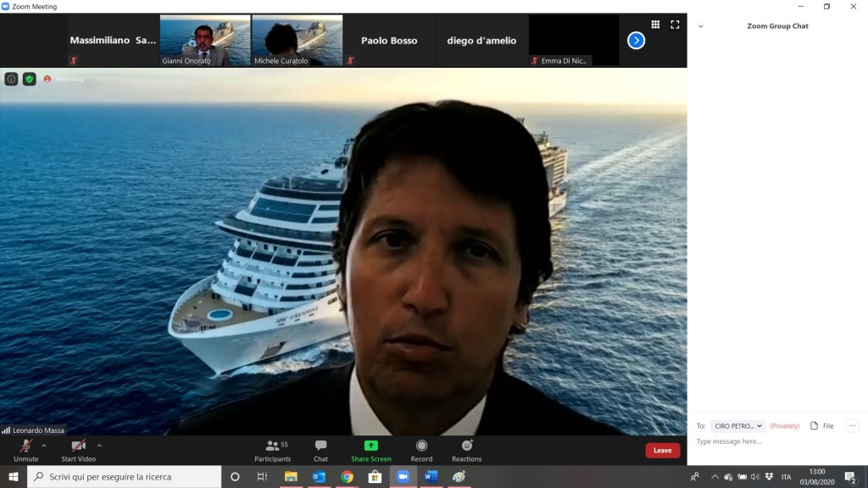
Task: Open the Participants panel
Action: click(x=272, y=450)
